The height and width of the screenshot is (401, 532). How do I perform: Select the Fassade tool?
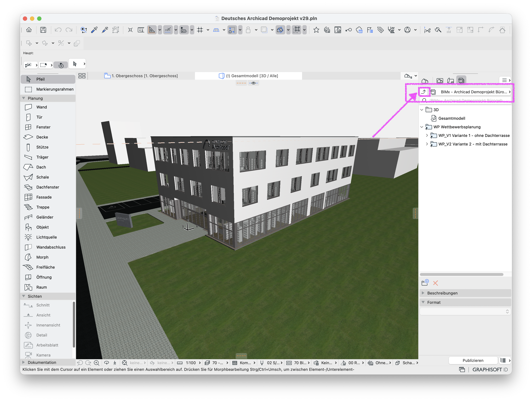(x=48, y=197)
